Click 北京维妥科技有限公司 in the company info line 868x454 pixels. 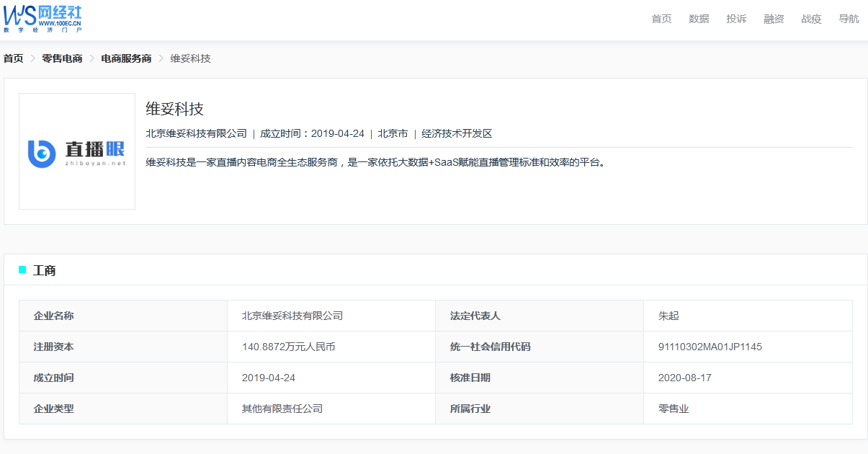tap(196, 133)
